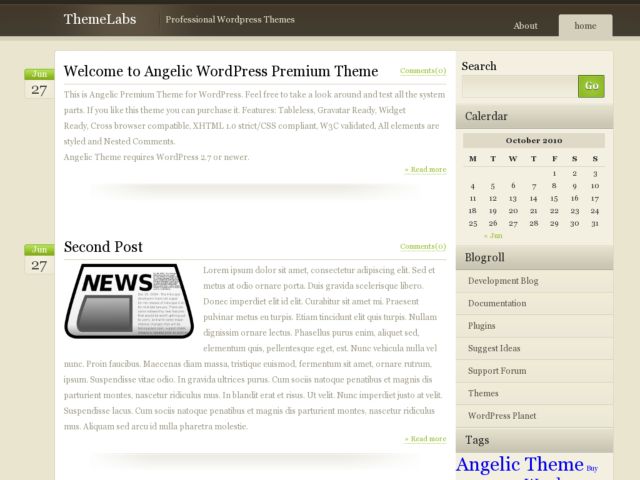640x480 pixels.
Task: Open the Documentation blogroll link
Action: (497, 303)
